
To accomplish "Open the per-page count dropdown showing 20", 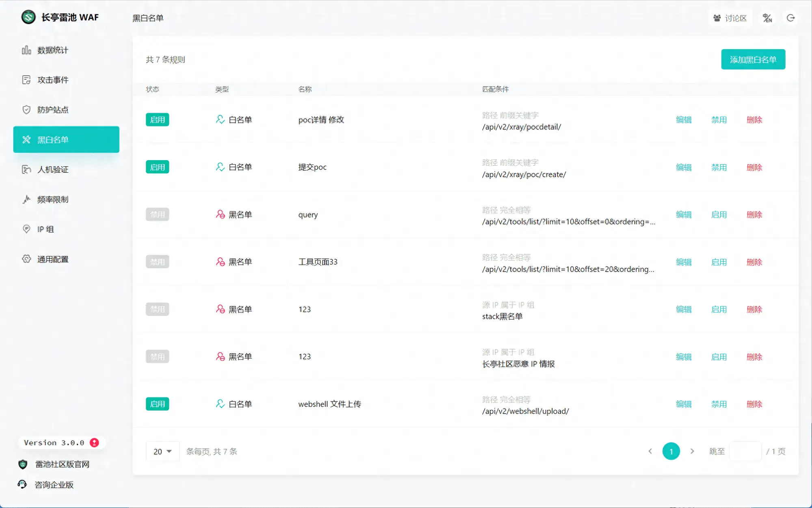I will [162, 451].
